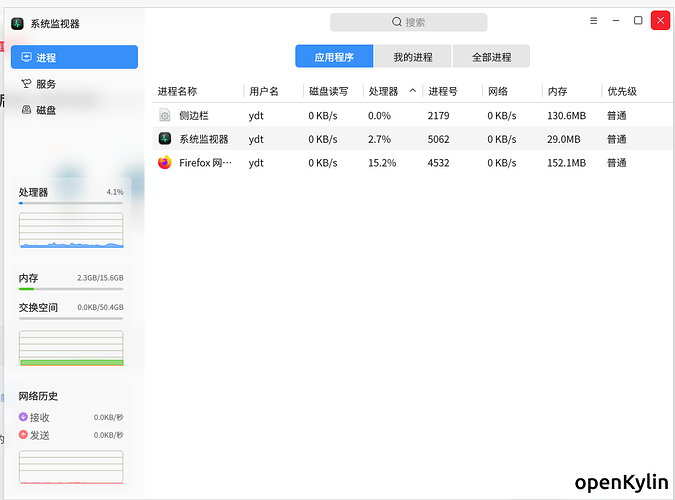Click the 处理器 usage progress bar

point(71,203)
